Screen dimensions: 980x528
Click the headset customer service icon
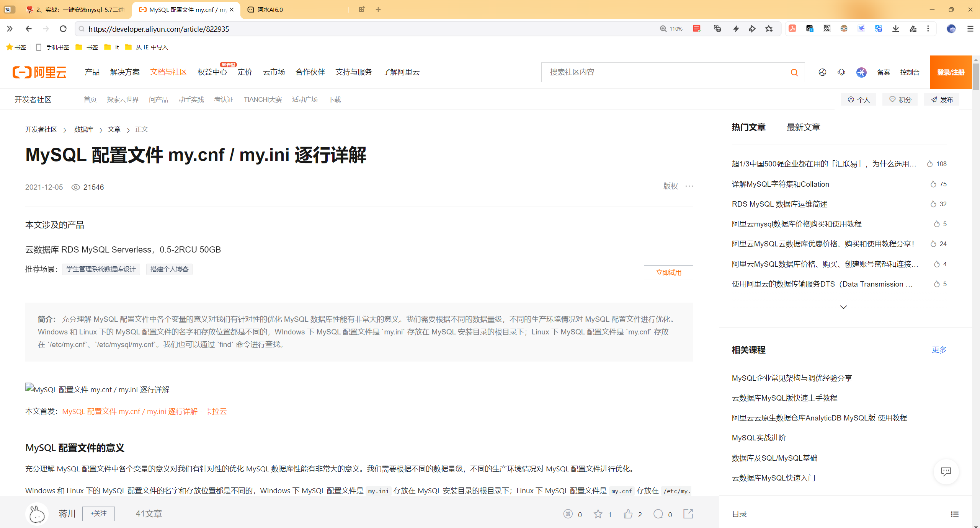(x=841, y=72)
